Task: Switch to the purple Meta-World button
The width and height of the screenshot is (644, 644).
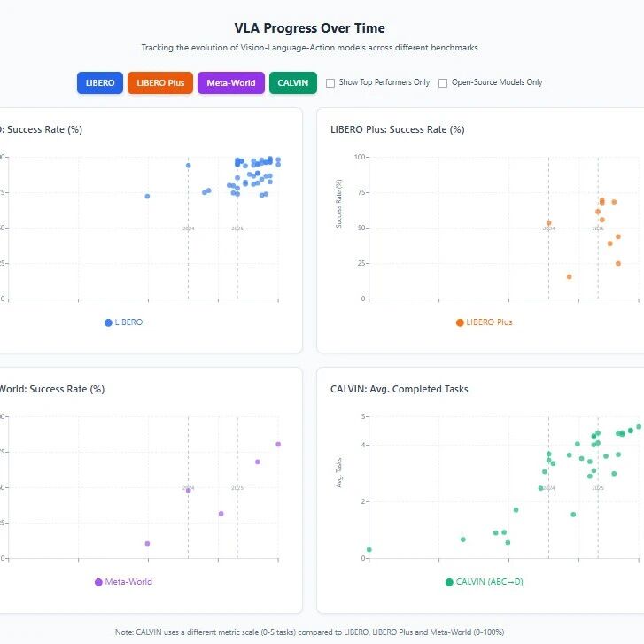Action: point(230,82)
